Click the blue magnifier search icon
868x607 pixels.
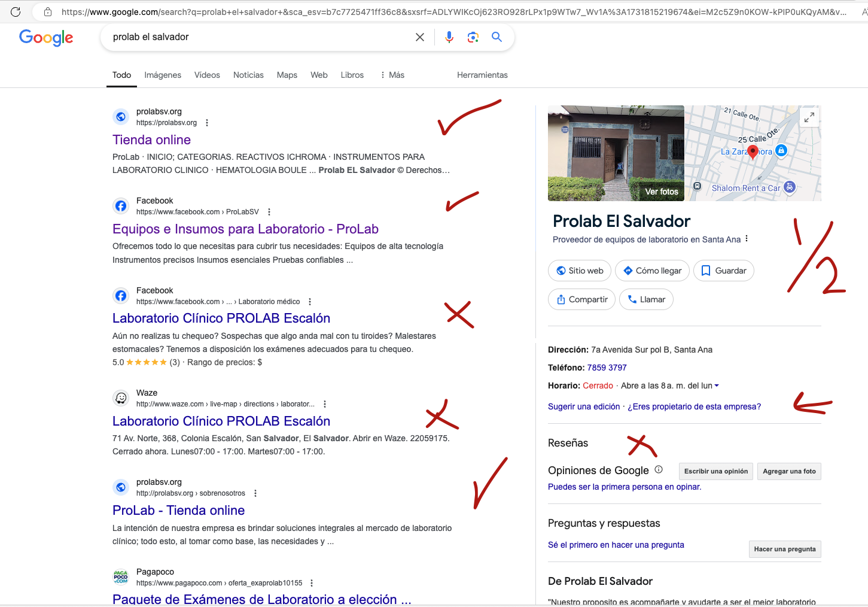[497, 37]
